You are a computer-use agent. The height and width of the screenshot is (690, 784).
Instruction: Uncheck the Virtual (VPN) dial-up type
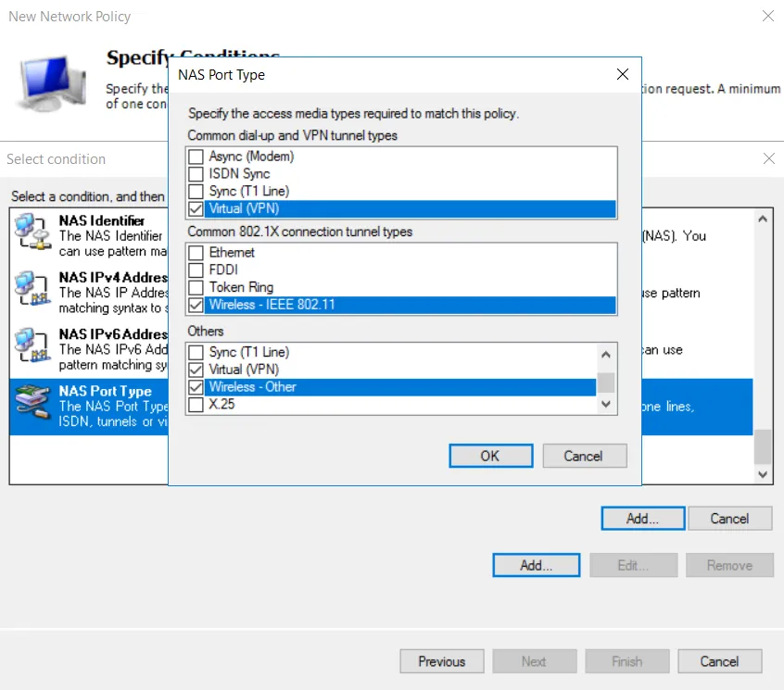coord(196,207)
